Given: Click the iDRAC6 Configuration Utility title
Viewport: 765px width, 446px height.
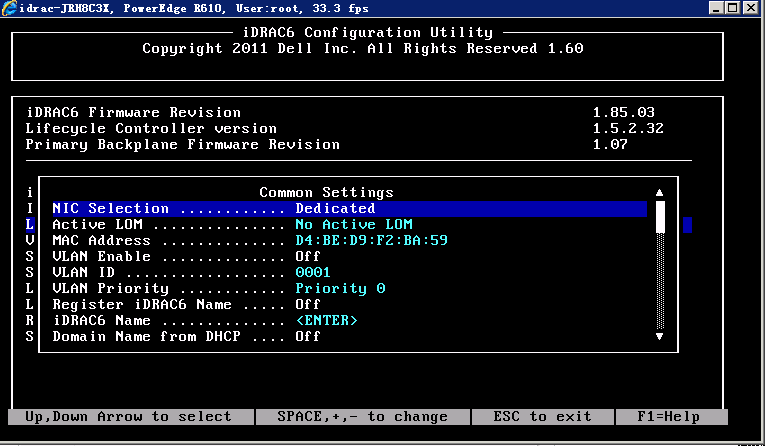Looking at the screenshot, I should (368, 33).
